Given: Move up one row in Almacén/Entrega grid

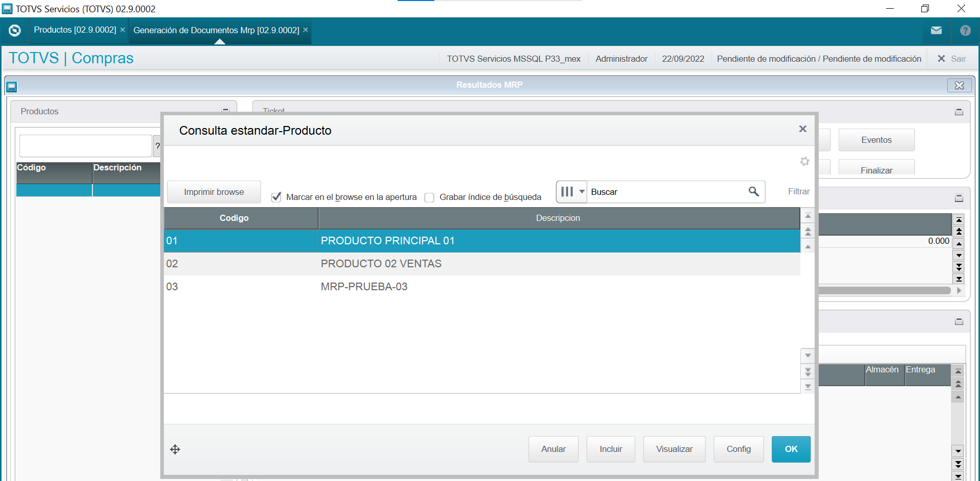Looking at the screenshot, I should click(x=958, y=397).
